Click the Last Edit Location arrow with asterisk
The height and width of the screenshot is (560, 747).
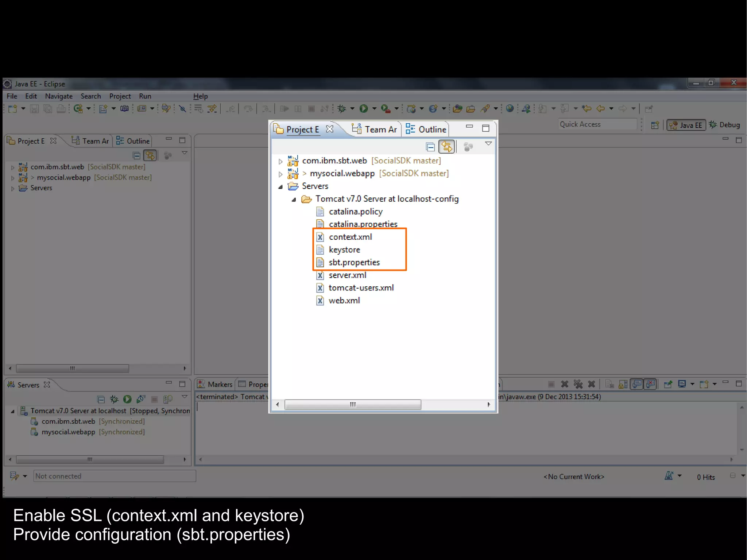pyautogui.click(x=587, y=109)
